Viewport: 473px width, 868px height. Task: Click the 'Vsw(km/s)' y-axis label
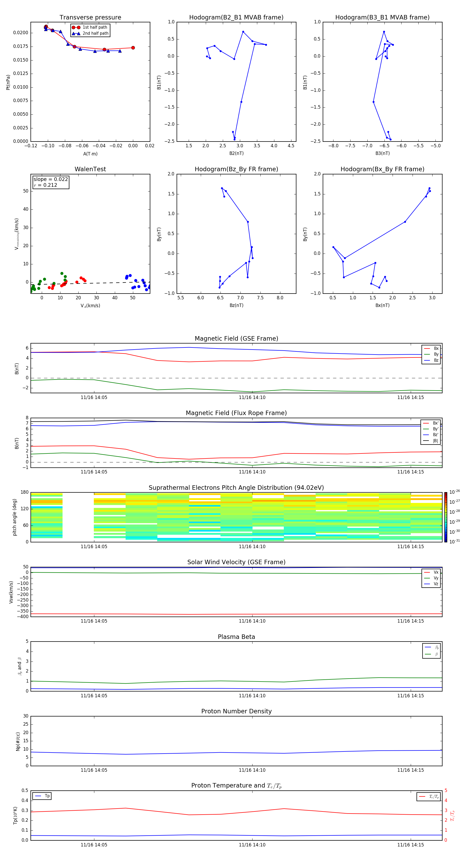[x=11, y=592]
